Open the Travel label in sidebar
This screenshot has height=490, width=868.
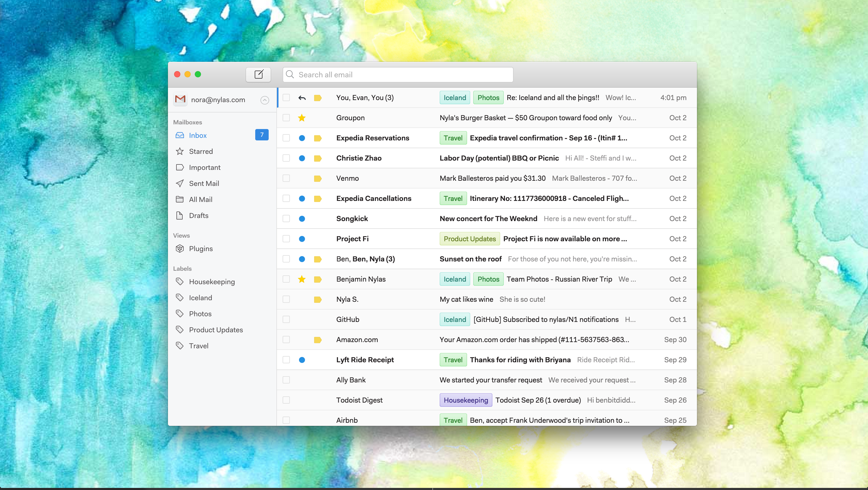tap(198, 346)
